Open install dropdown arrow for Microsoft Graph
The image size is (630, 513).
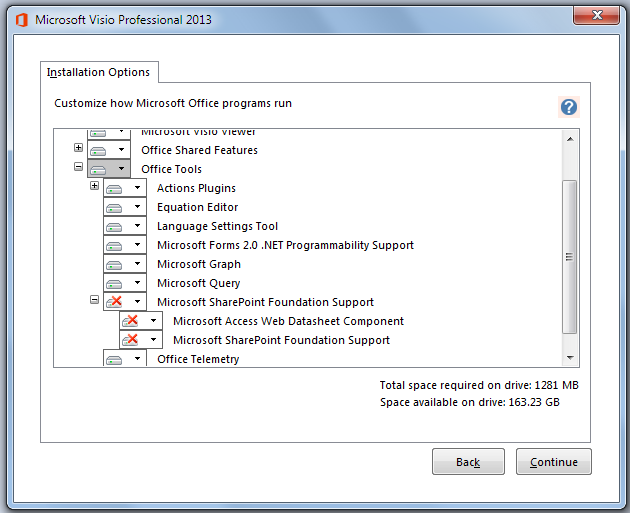137,264
